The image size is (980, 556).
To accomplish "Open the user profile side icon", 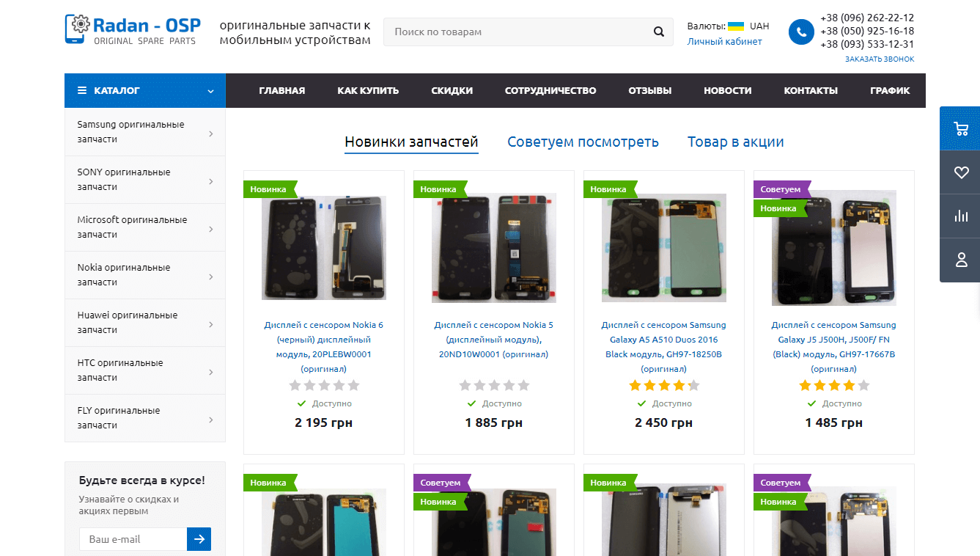I will [x=961, y=260].
